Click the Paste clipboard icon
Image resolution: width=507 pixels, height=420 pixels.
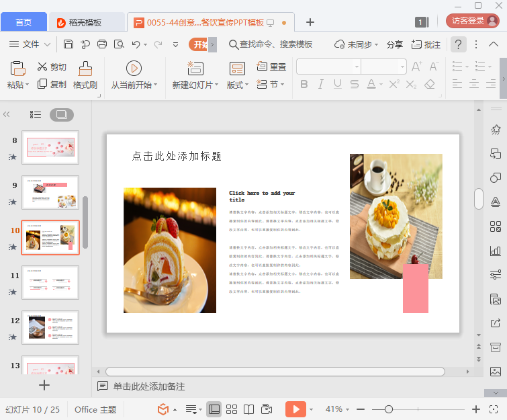tap(17, 69)
